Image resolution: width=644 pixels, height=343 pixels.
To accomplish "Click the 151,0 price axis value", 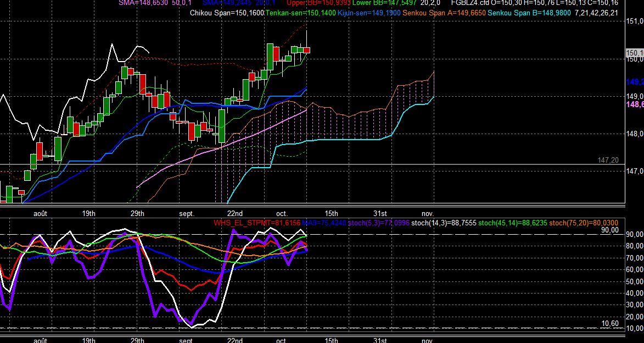I will (635, 21).
